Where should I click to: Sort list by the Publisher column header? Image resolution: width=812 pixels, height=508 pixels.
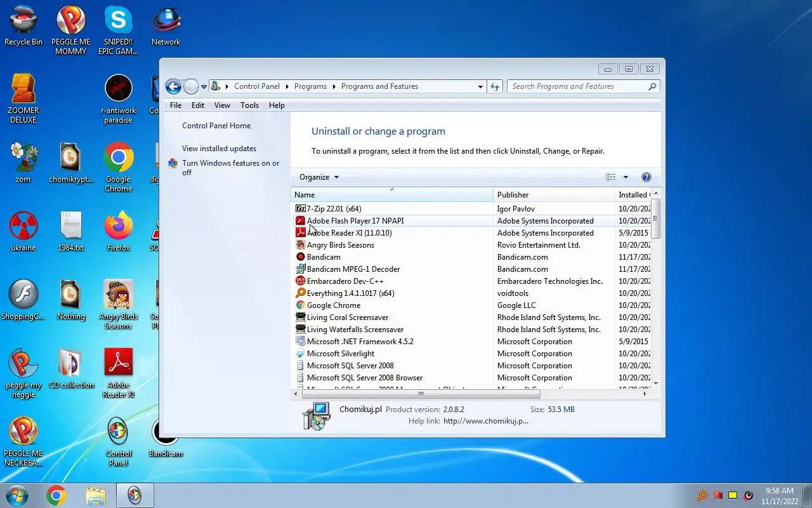click(554, 195)
